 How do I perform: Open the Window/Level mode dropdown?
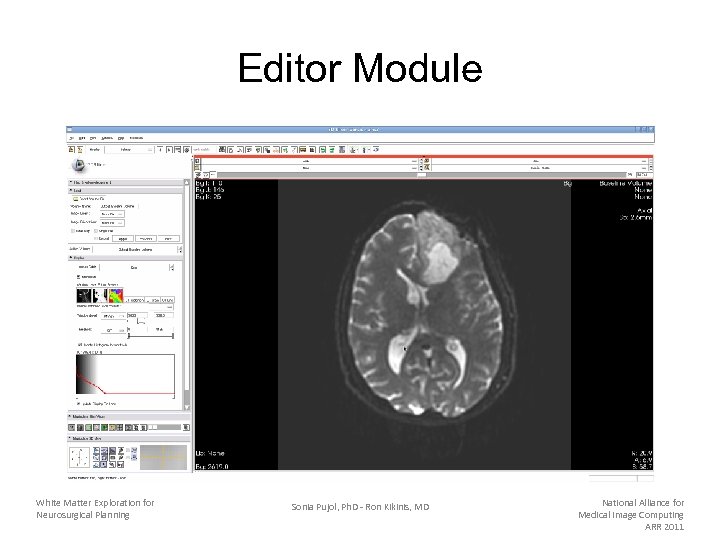113,316
